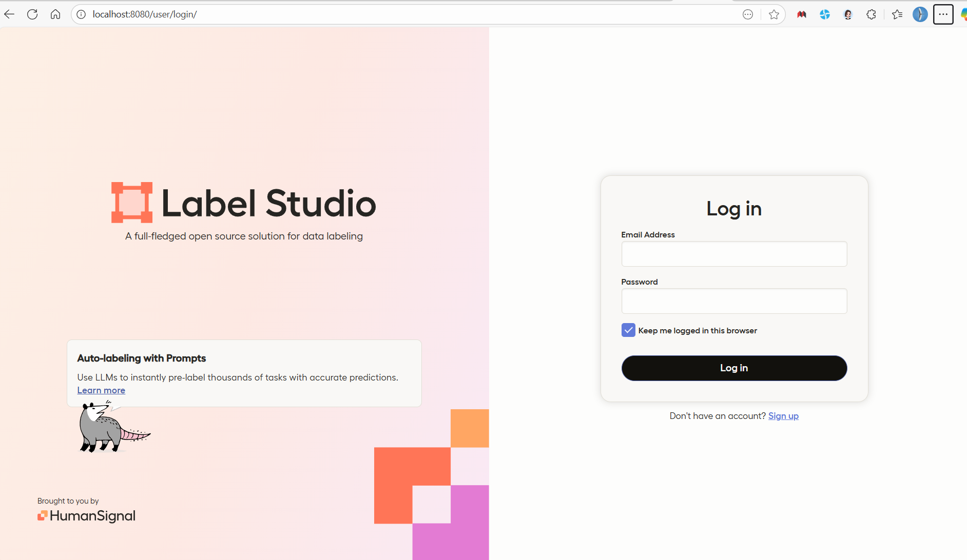Image resolution: width=967 pixels, height=560 pixels.
Task: Click the HumanSignal logo
Action: [x=86, y=515]
